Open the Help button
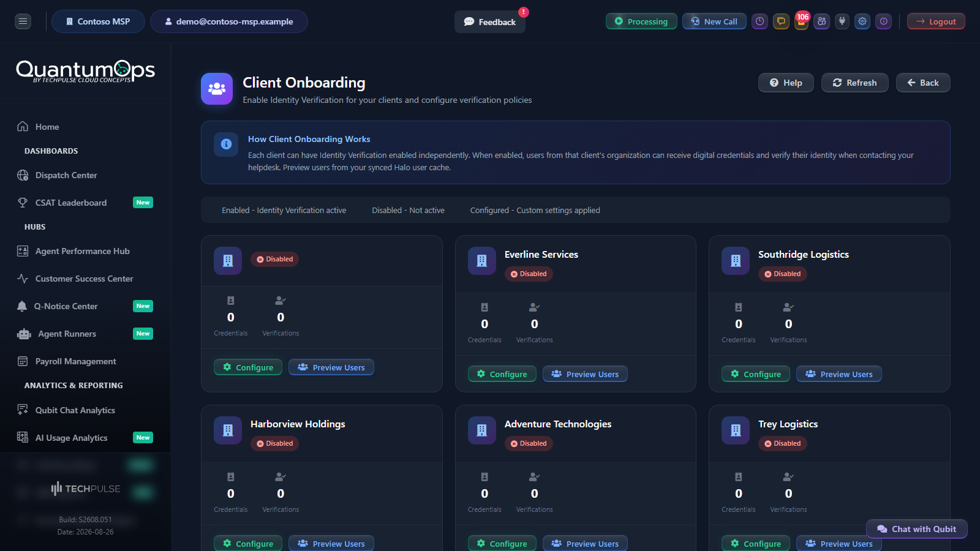This screenshot has width=980, height=551. (786, 83)
